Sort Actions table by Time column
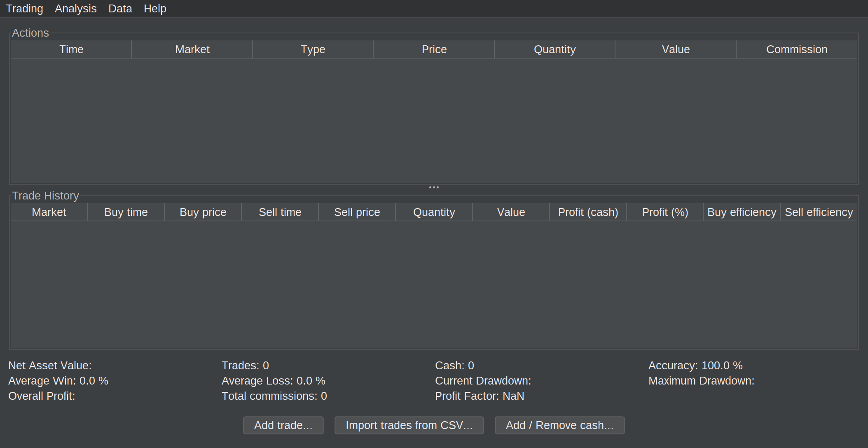Image resolution: width=868 pixels, height=448 pixels. [71, 49]
